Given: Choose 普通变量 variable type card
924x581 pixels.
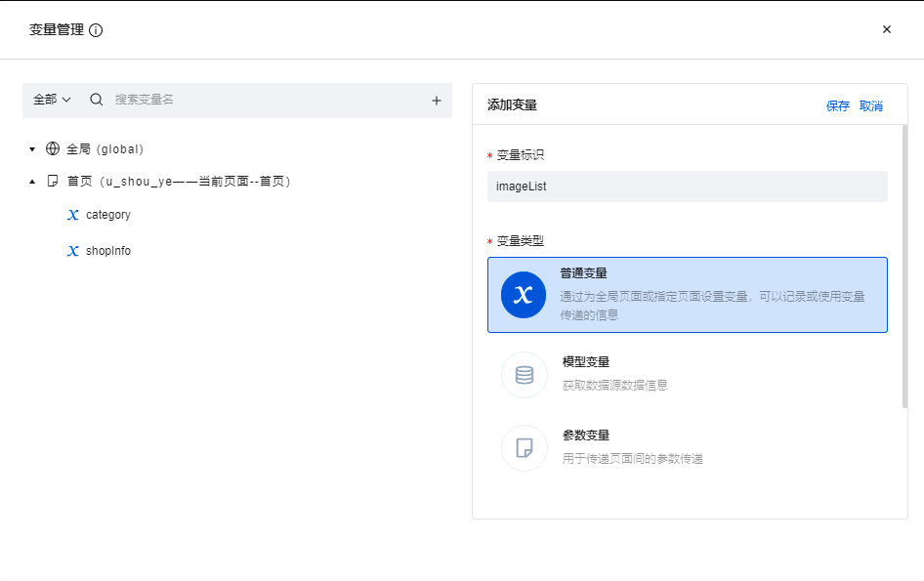Looking at the screenshot, I should click(x=687, y=295).
